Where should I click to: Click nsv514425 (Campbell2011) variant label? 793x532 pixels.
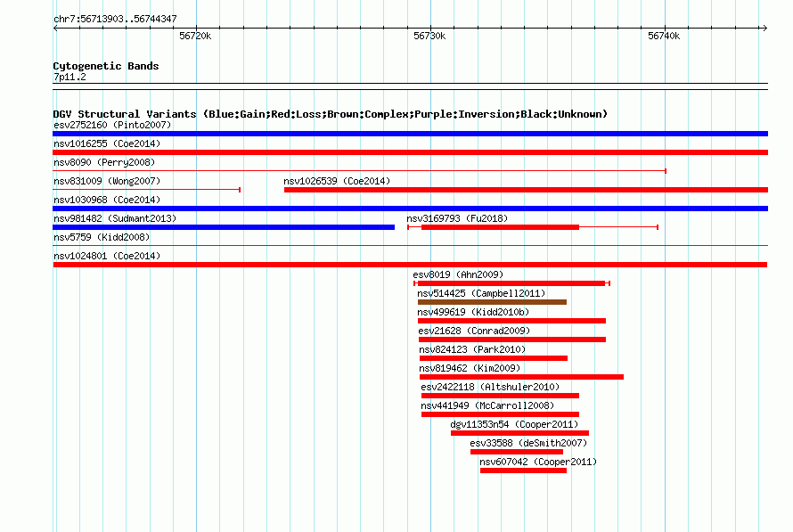pos(481,293)
